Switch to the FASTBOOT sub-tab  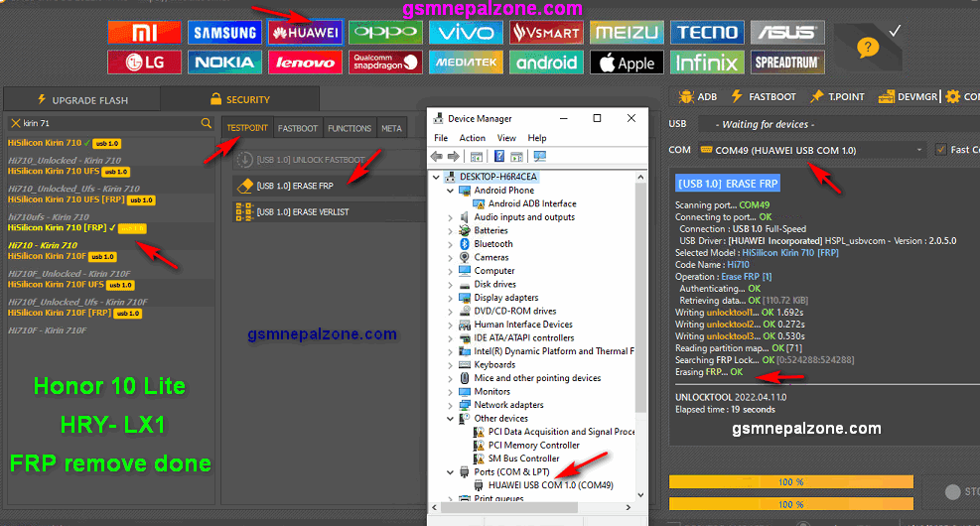coord(298,128)
